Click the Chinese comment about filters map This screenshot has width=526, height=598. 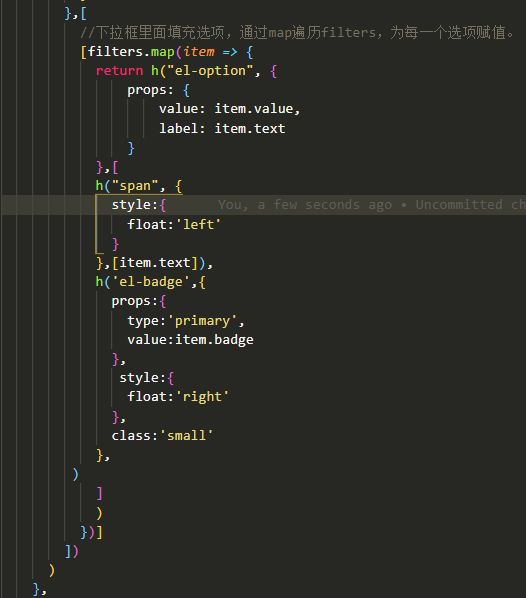(x=297, y=32)
